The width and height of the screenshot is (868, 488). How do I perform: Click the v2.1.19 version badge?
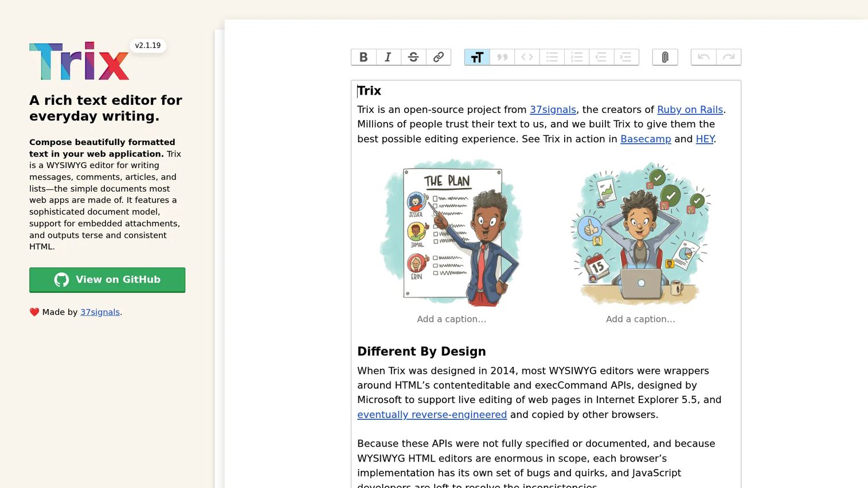point(148,45)
